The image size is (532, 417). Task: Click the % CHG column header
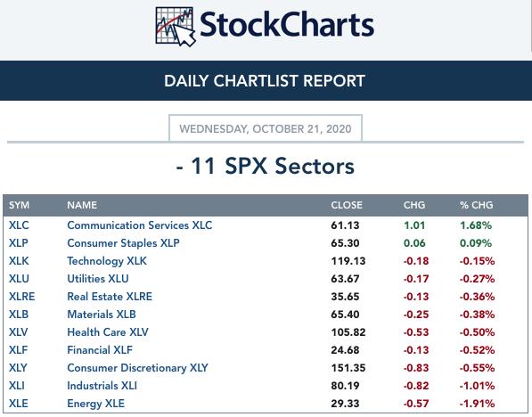pos(477,205)
